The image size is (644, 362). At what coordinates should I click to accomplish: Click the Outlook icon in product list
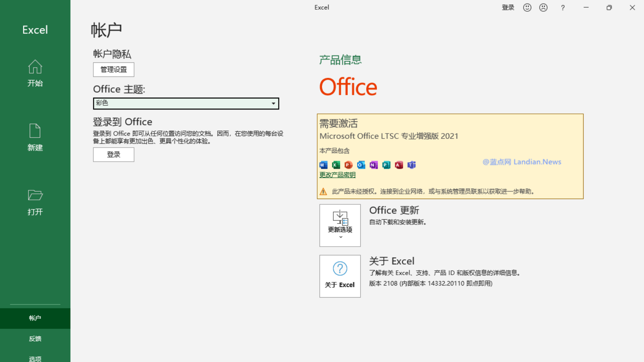click(x=361, y=165)
